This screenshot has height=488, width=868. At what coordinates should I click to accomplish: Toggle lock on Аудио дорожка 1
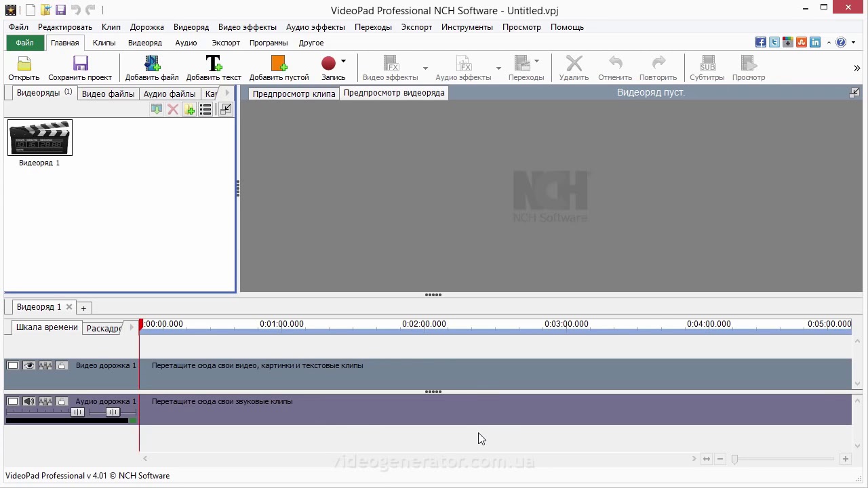(62, 402)
